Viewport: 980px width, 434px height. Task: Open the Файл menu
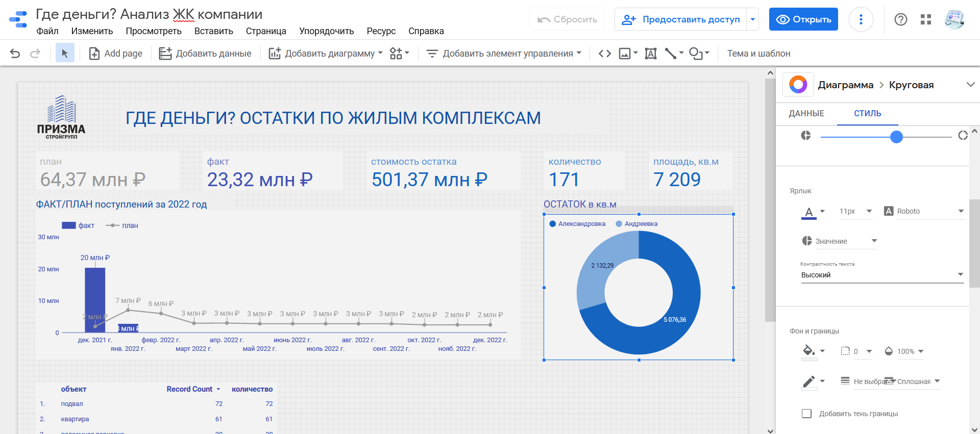(x=47, y=31)
